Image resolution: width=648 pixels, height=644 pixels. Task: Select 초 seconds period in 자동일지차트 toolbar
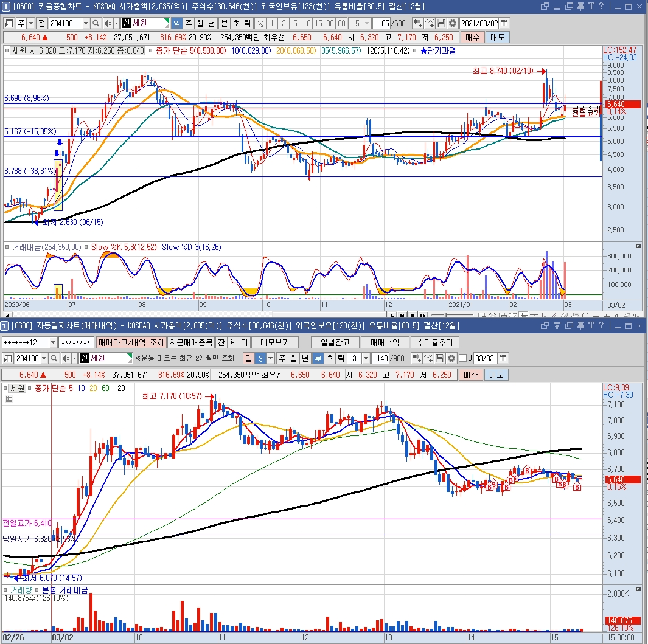[329, 358]
